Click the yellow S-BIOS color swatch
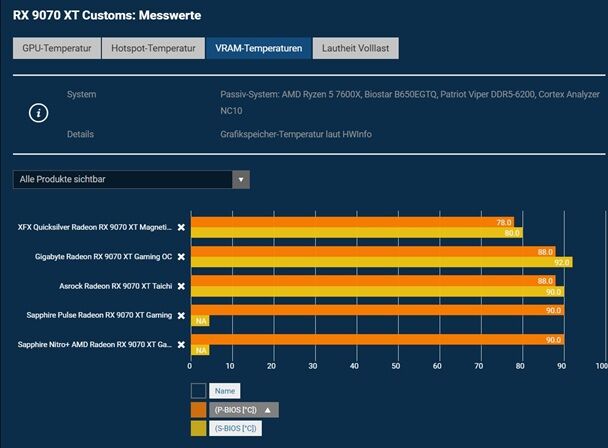Viewport: 608px width, 448px height. (199, 429)
